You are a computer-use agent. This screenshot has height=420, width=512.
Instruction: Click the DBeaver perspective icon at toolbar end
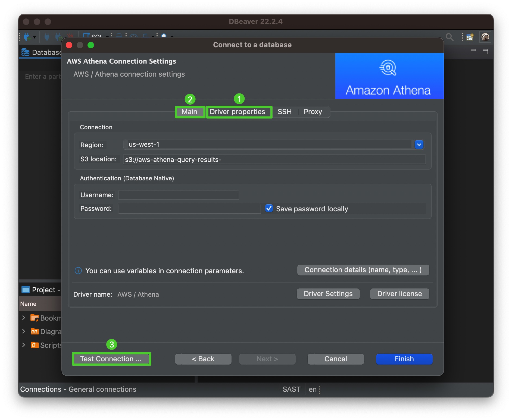point(485,37)
